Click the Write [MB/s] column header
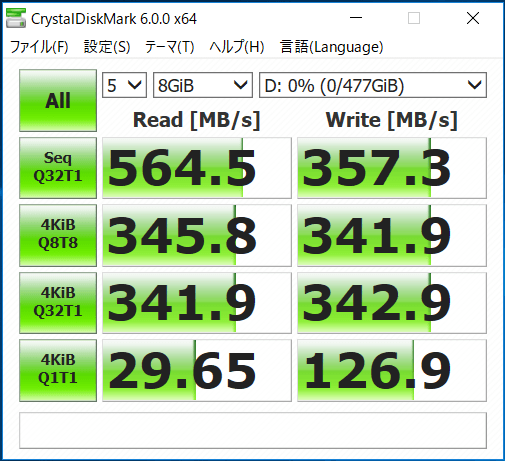The width and height of the screenshot is (505, 461). 392,120
